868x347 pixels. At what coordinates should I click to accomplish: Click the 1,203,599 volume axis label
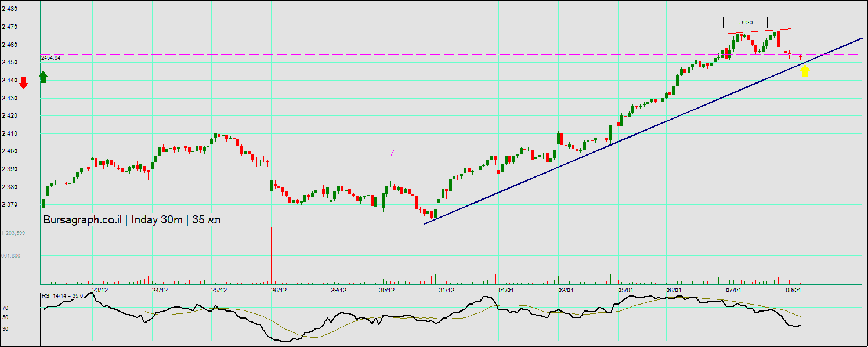(x=13, y=233)
